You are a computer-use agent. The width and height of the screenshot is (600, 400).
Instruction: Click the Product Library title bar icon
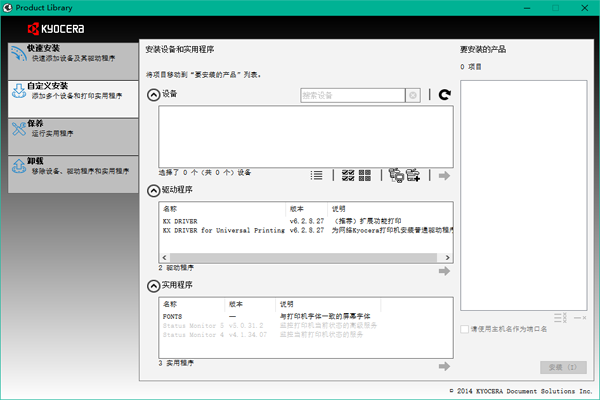[x=8, y=8]
